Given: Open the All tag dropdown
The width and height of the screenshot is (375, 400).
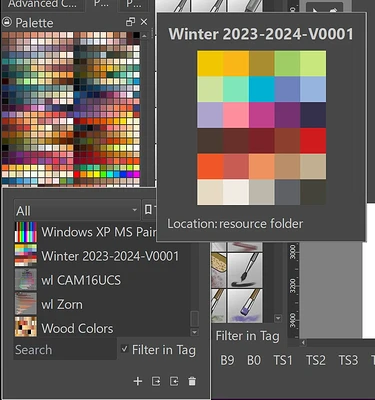Looking at the screenshot, I should (x=77, y=210).
